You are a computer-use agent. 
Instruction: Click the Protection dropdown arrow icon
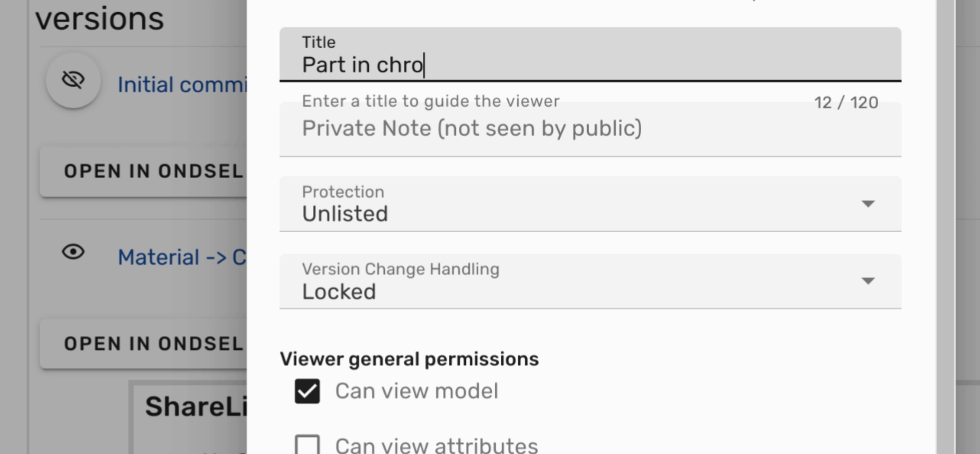pyautogui.click(x=868, y=204)
